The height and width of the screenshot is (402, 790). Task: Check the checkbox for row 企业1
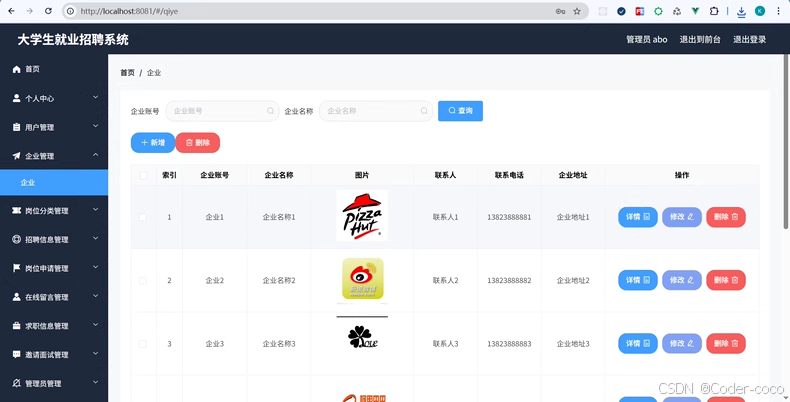tap(143, 217)
